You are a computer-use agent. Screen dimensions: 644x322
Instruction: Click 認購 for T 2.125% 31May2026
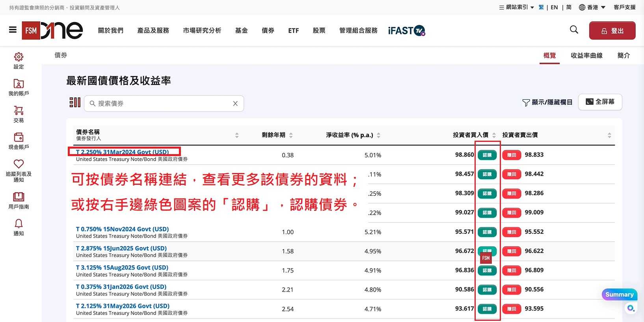(x=487, y=309)
